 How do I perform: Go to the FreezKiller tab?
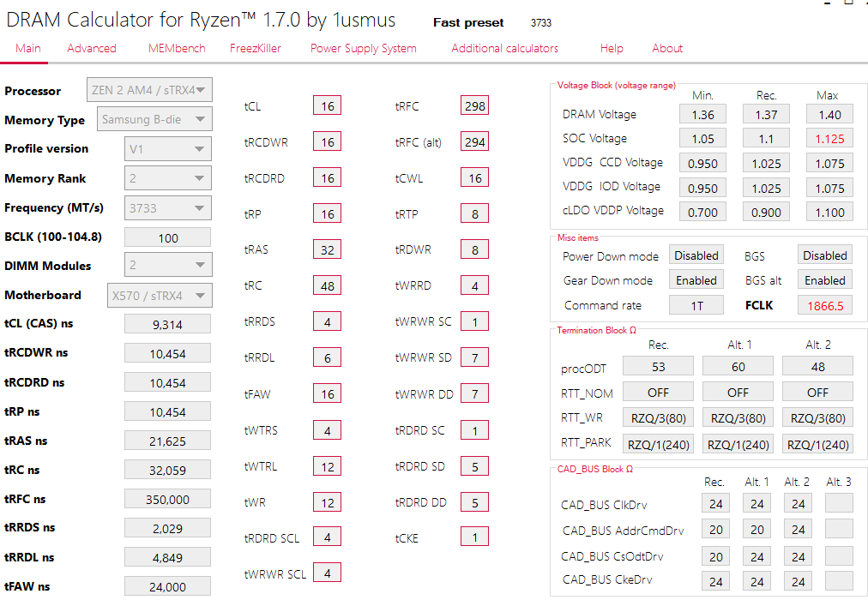(256, 48)
